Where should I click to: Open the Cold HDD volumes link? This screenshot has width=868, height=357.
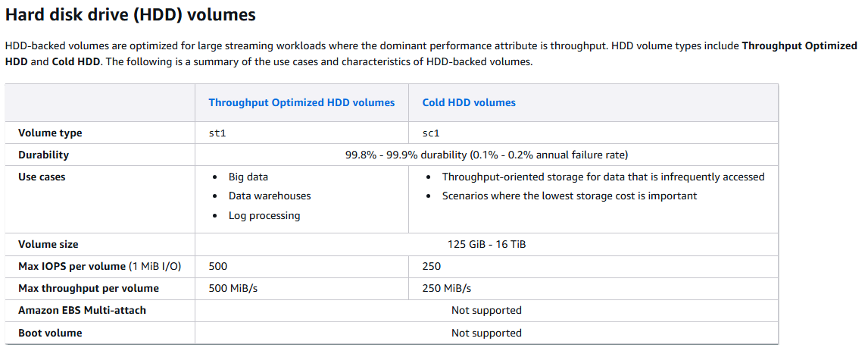[469, 102]
